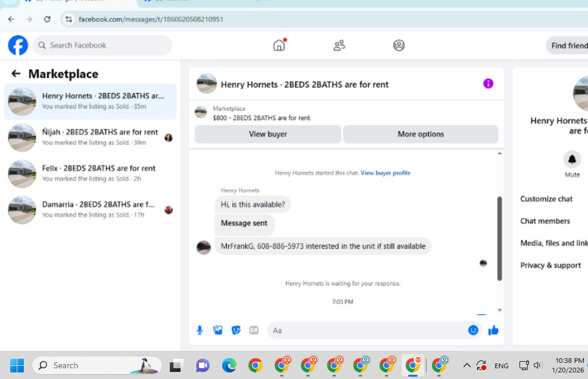
Task: Click the 'Hi, is this available?' message
Action: pos(253,204)
